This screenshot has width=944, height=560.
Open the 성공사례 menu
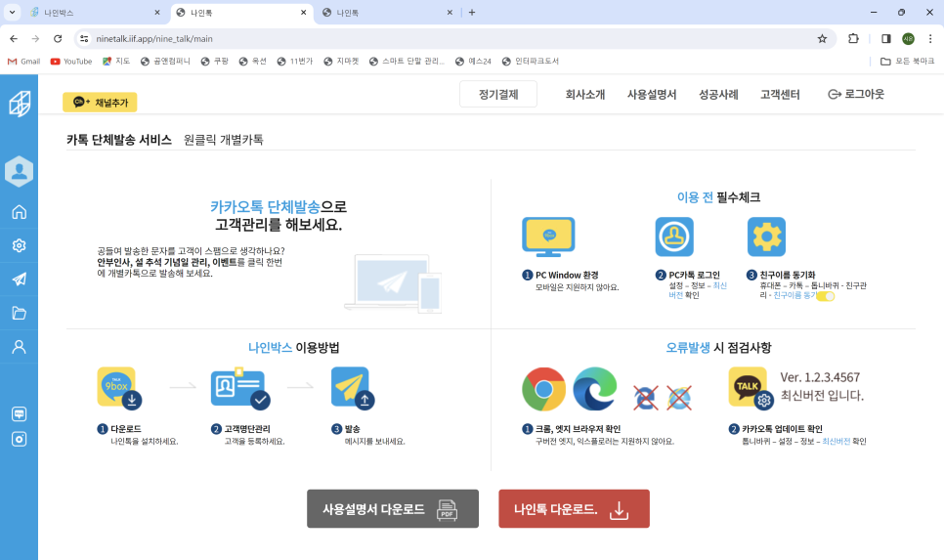click(x=718, y=95)
